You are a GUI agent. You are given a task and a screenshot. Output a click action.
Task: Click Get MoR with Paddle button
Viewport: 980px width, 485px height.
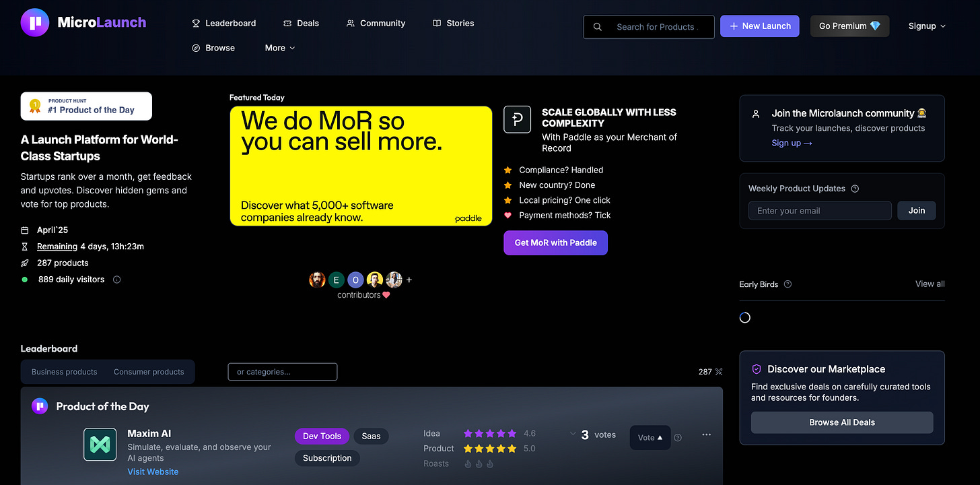[555, 243]
